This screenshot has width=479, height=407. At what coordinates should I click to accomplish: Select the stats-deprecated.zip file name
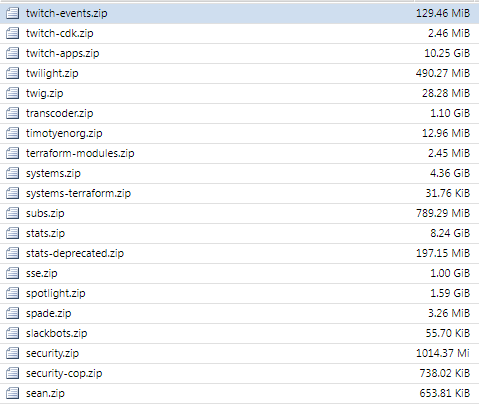pos(75,253)
